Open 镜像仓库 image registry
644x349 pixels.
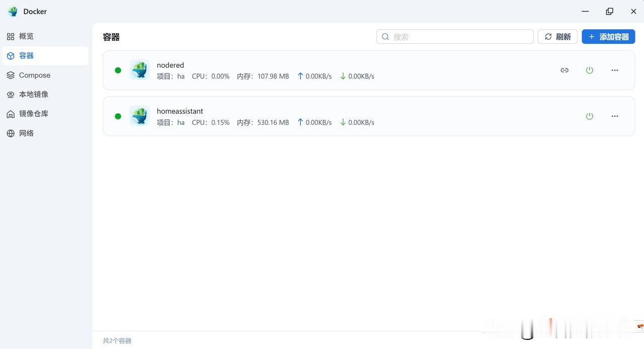pyautogui.click(x=45, y=114)
